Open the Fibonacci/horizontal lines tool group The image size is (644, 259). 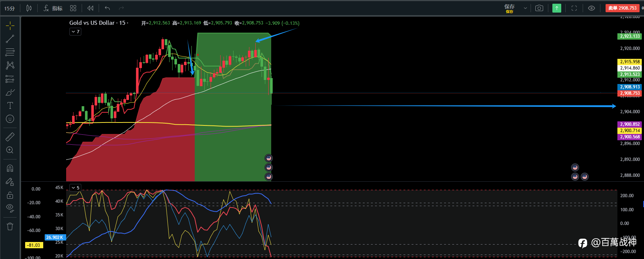[x=10, y=52]
